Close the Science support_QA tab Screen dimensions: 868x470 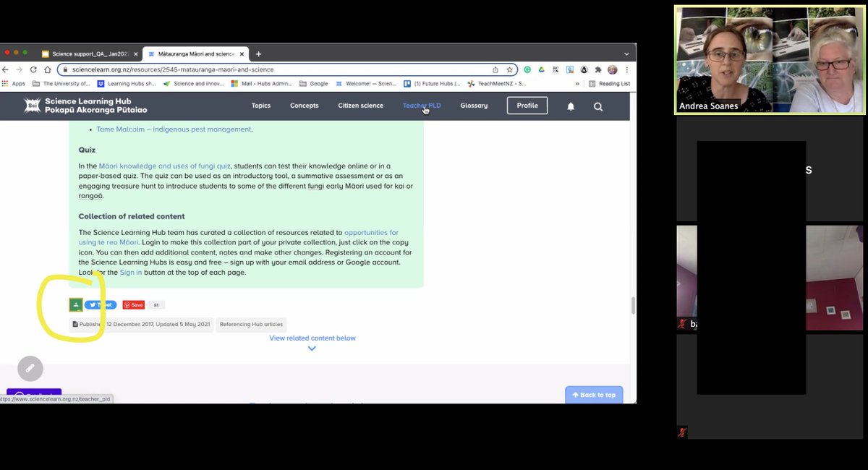(135, 54)
